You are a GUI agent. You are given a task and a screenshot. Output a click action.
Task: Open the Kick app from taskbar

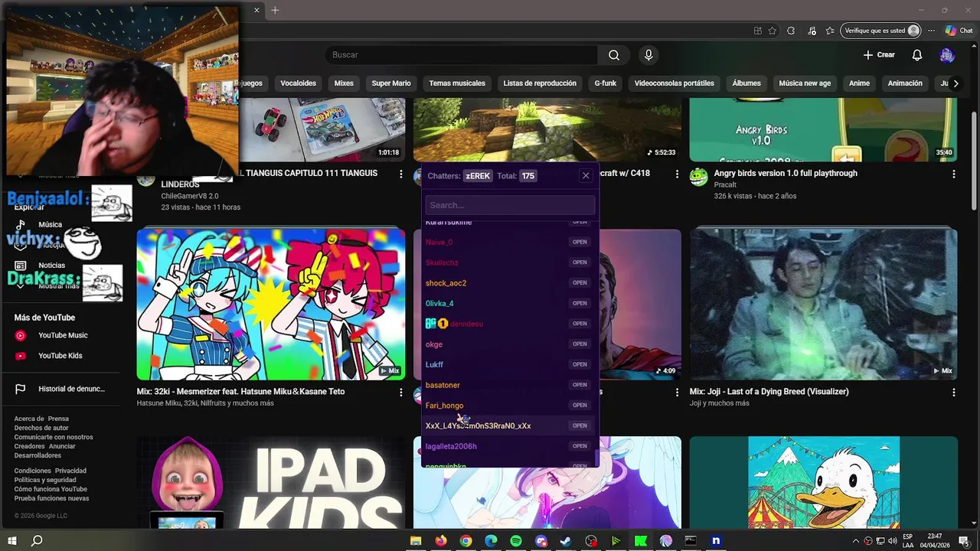[x=641, y=540]
